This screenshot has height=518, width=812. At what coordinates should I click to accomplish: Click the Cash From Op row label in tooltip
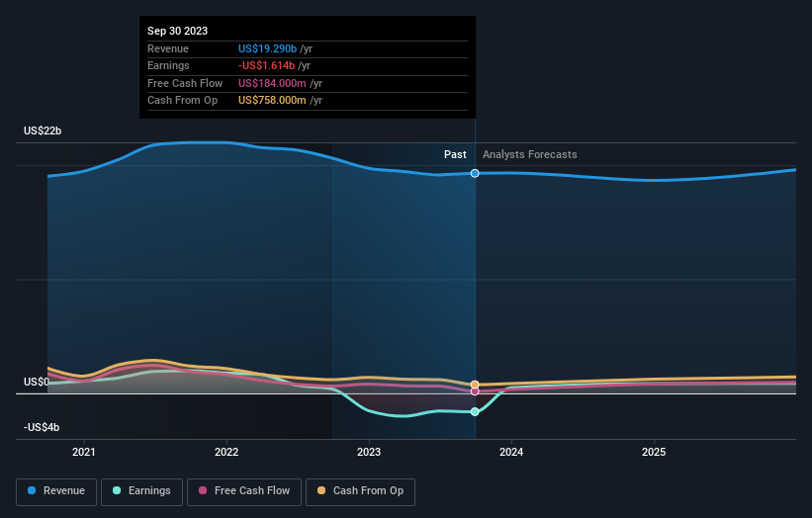182,101
